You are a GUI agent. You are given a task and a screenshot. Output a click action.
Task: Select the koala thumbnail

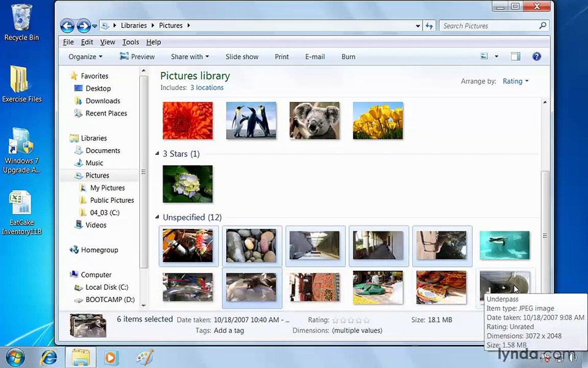tap(314, 121)
